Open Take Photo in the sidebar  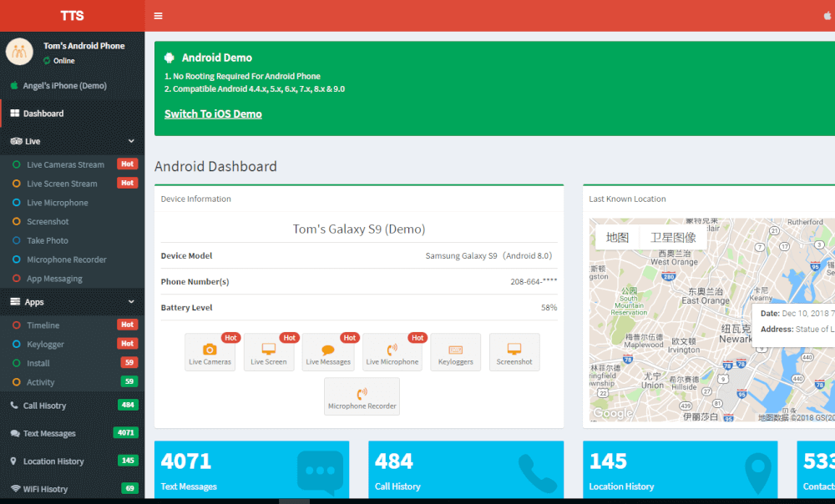[73, 240]
